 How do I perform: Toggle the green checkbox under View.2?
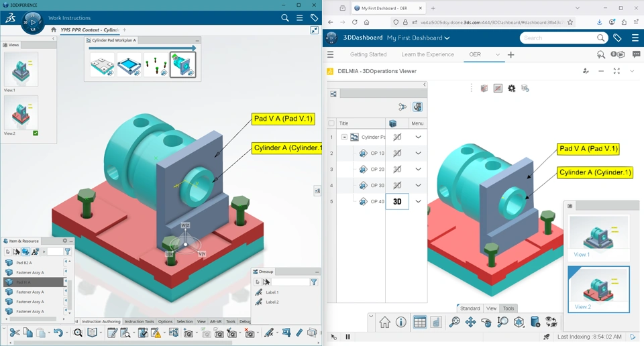click(x=36, y=133)
